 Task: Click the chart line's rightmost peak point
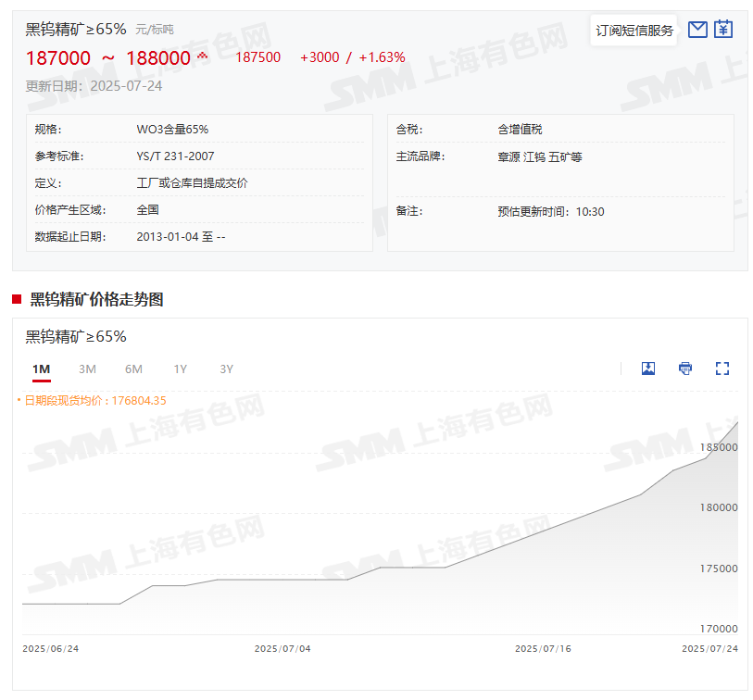tap(737, 422)
